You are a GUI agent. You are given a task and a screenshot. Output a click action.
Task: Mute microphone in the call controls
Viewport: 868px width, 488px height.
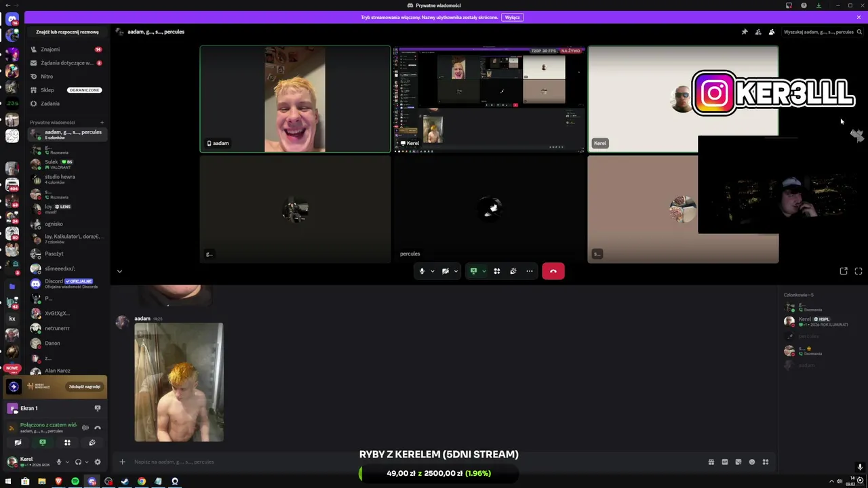tap(422, 271)
